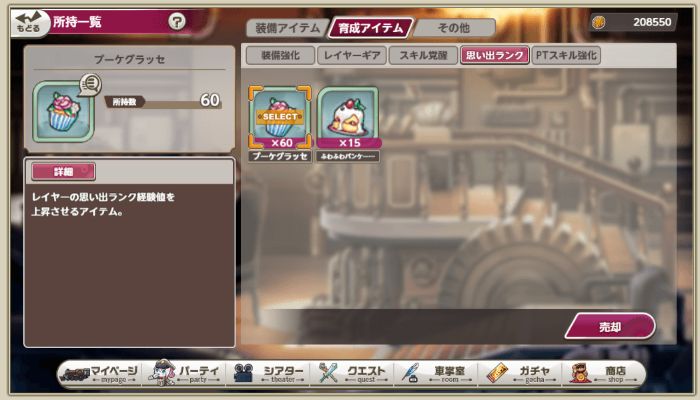
Task: Open the help question mark icon
Action: coord(177,21)
